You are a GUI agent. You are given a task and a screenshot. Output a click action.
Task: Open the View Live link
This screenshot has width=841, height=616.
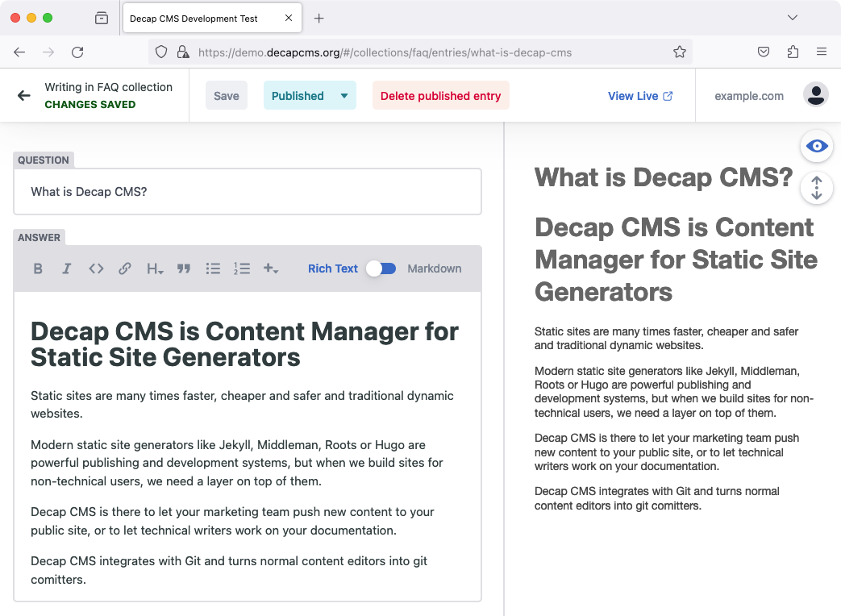point(640,96)
